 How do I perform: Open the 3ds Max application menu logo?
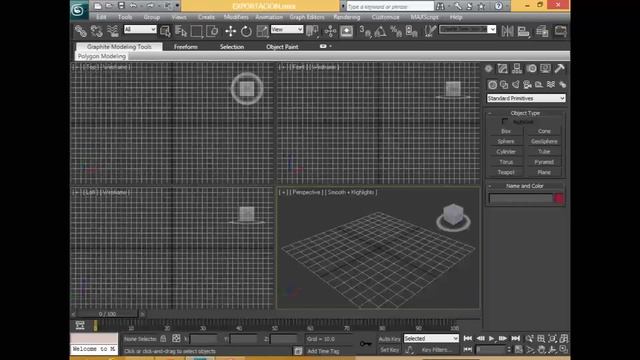78,9
